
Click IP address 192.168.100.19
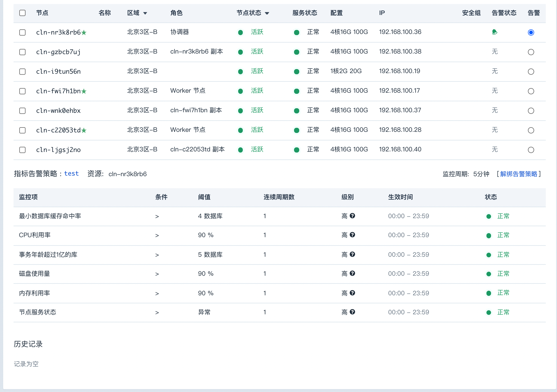pos(399,71)
